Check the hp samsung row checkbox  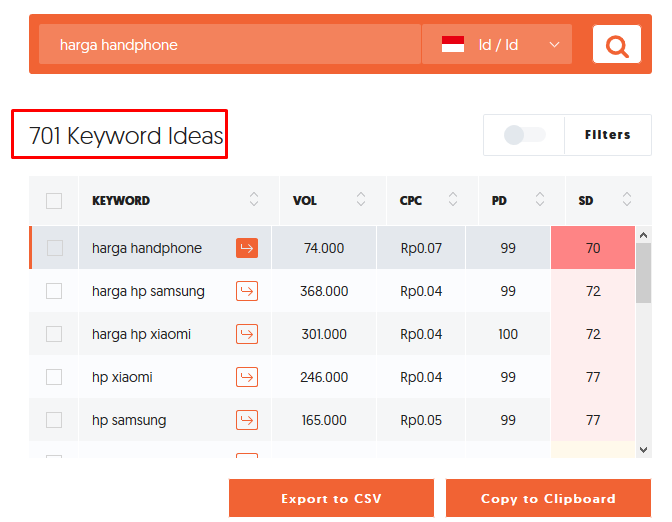[x=54, y=420]
